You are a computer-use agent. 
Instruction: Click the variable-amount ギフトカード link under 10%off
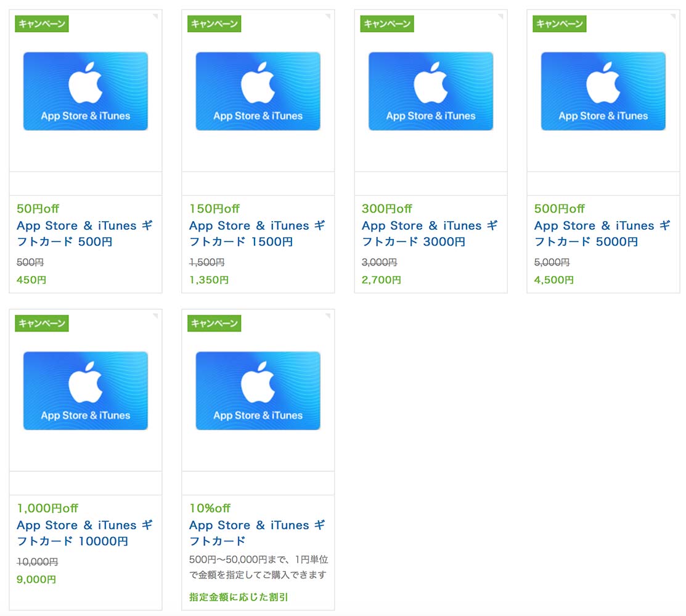click(x=257, y=533)
